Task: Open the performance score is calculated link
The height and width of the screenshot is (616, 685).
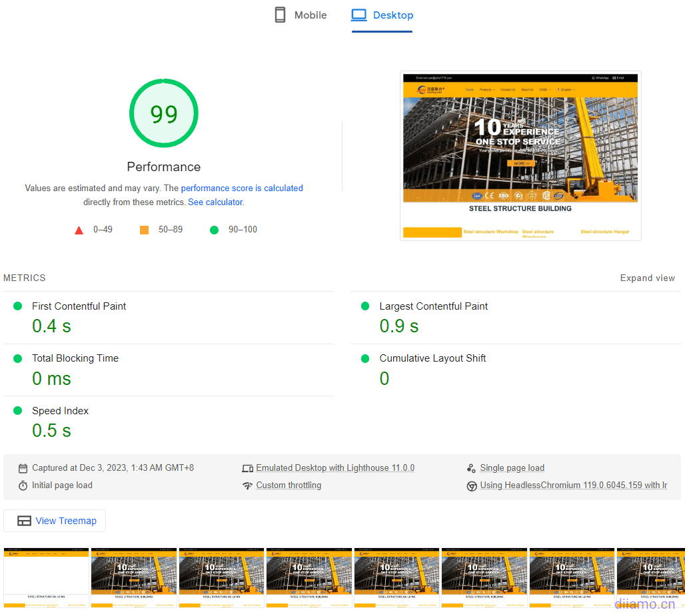Action: point(242,188)
